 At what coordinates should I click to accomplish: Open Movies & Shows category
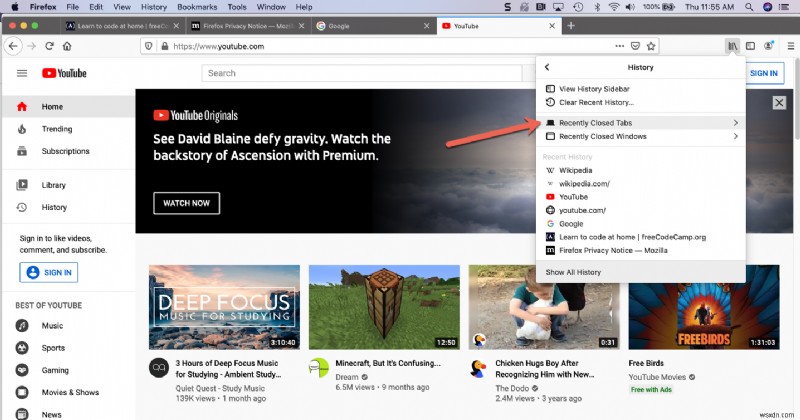[69, 392]
